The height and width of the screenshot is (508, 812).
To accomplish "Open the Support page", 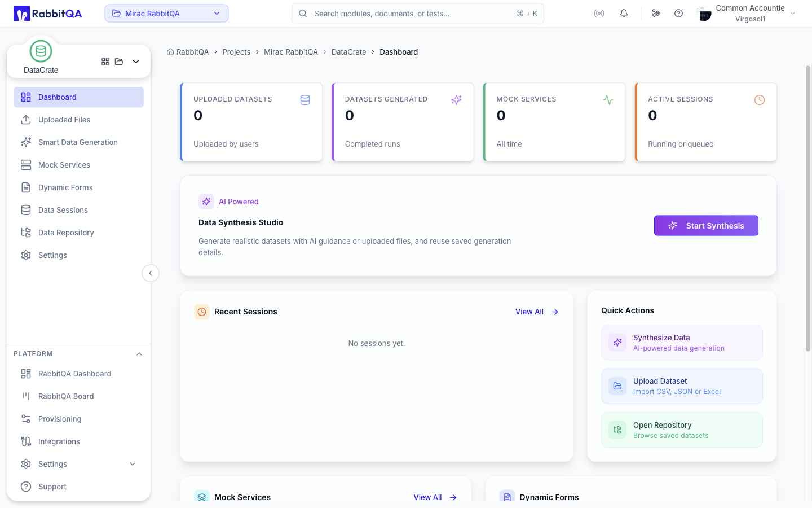I will pos(78,487).
